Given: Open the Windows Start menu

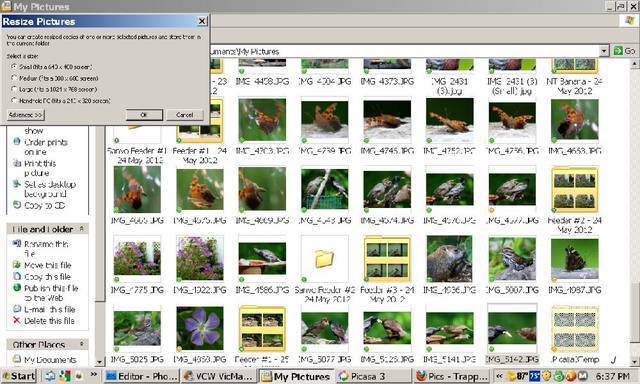Looking at the screenshot, I should pyautogui.click(x=19, y=376).
